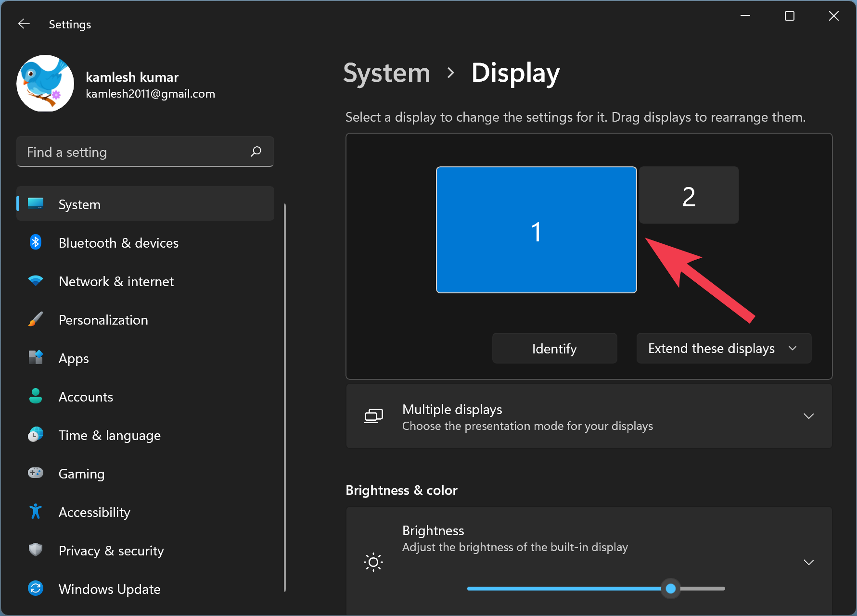The width and height of the screenshot is (857, 616).
Task: Click the Apps icon in sidebar
Action: tap(36, 358)
